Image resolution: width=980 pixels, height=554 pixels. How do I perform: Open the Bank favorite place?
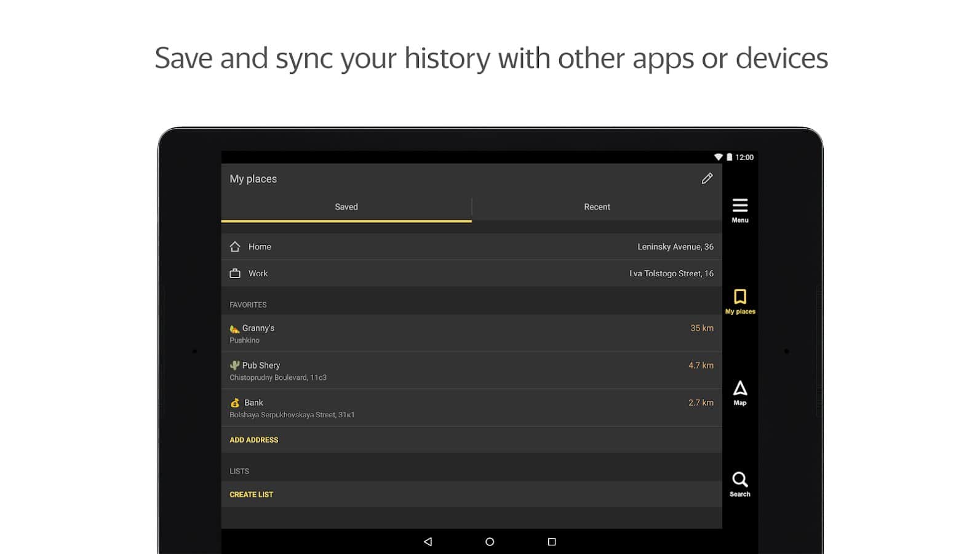[471, 408]
